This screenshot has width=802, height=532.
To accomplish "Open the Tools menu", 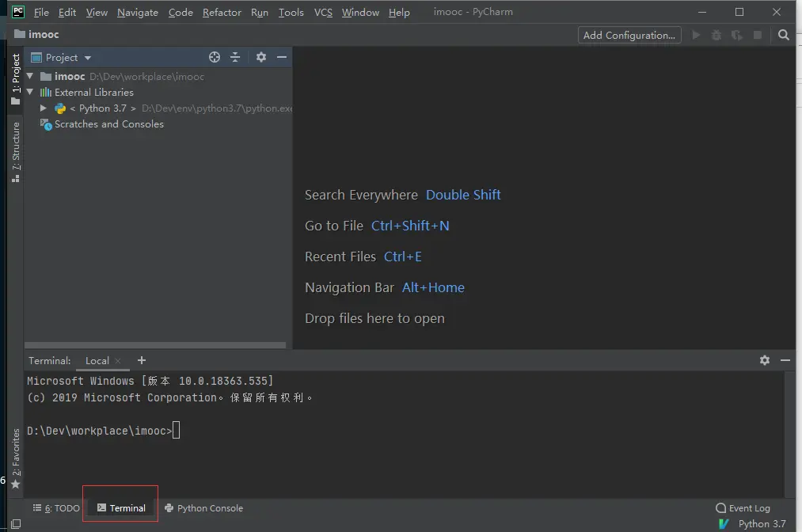I will tap(291, 13).
